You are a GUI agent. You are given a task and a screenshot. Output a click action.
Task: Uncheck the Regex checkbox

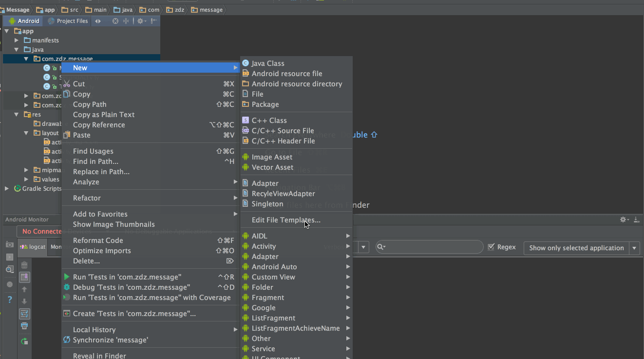(491, 247)
